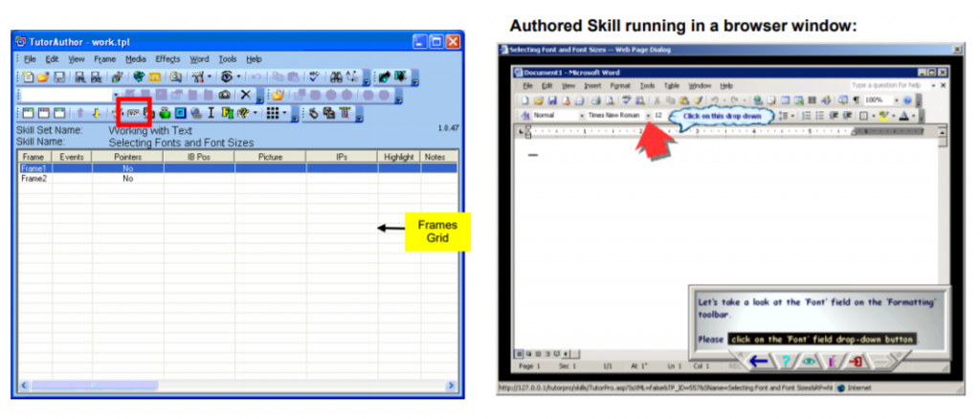This screenshot has height=419, width=980.
Task: Click the black X delete icon
Action: (246, 95)
